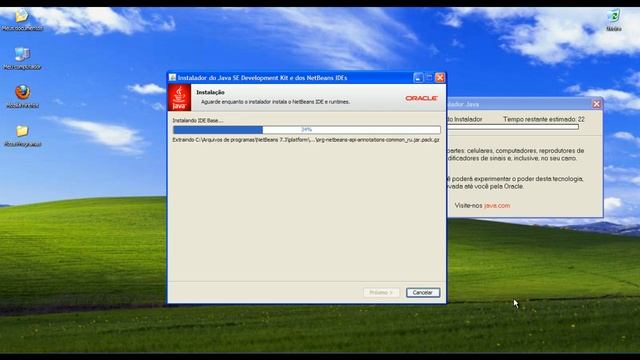This screenshot has width=640, height=360.
Task: Click the Cancelar button
Action: click(423, 293)
